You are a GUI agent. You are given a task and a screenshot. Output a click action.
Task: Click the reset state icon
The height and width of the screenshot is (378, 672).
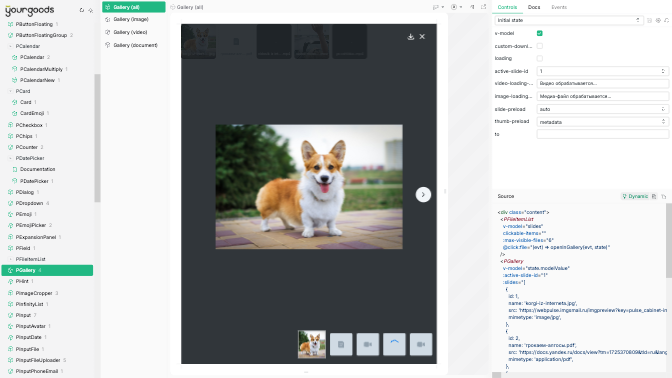tap(666, 20)
